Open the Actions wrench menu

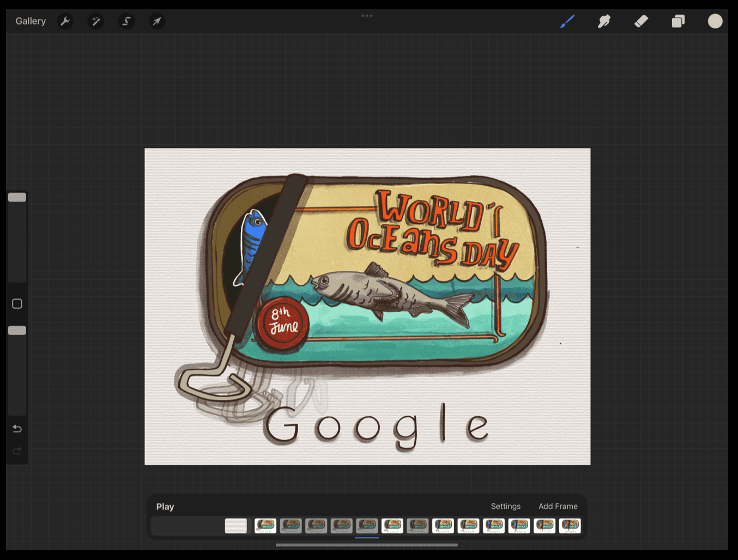click(x=65, y=21)
